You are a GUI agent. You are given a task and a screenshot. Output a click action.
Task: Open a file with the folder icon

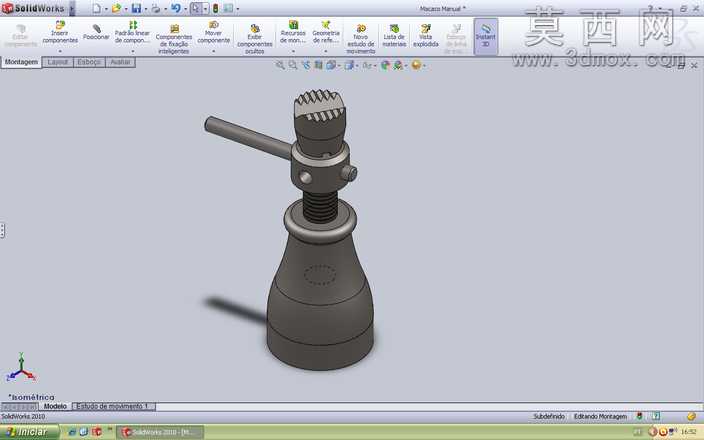[116, 8]
